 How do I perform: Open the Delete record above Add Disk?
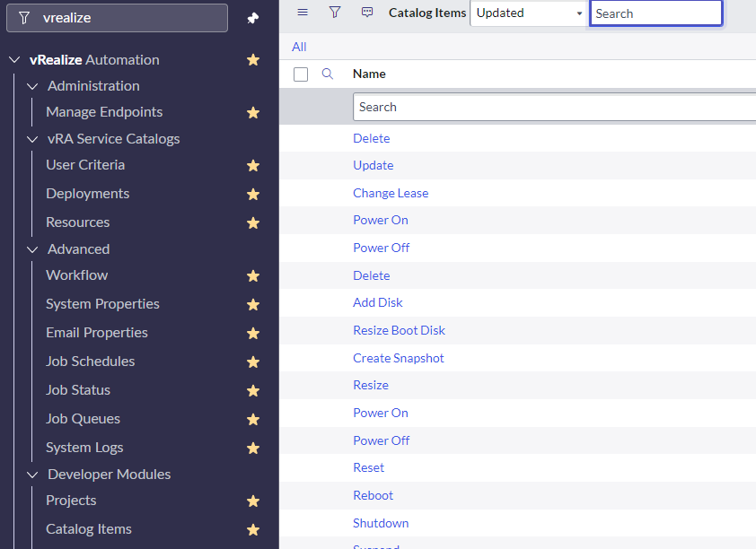click(x=371, y=275)
